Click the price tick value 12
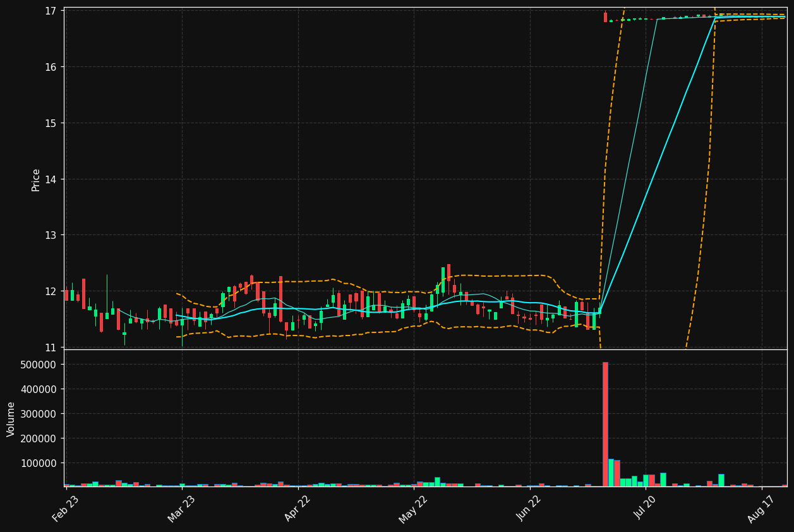794x532 pixels. (x=51, y=291)
